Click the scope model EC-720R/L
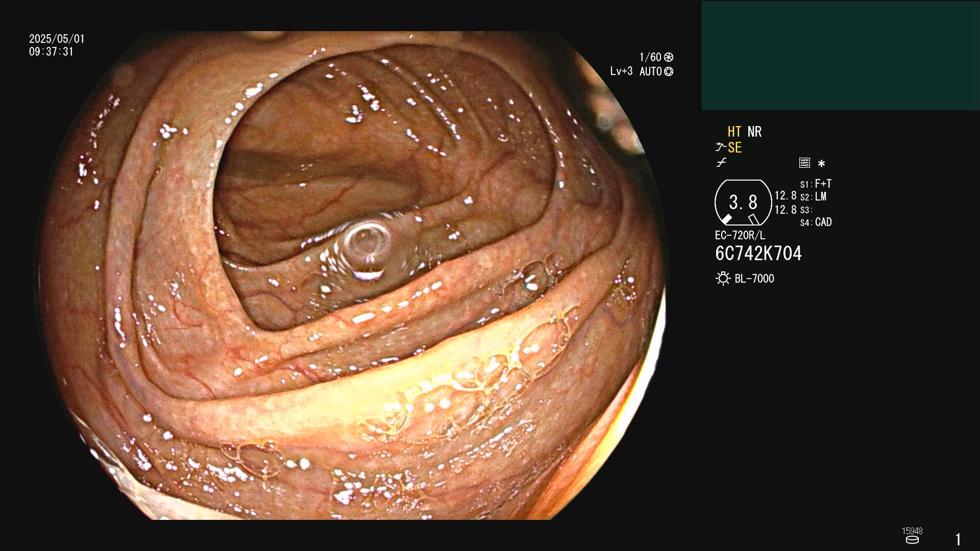This screenshot has width=980, height=551. tap(740, 235)
